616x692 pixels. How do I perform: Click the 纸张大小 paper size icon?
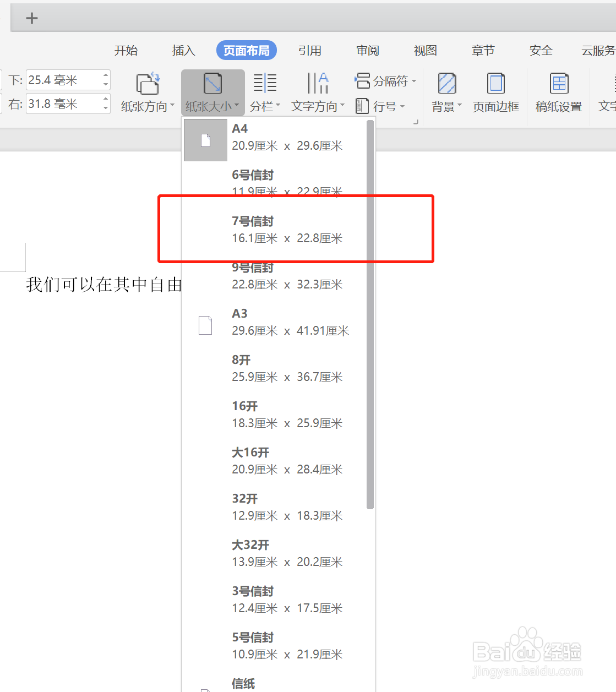coord(212,83)
